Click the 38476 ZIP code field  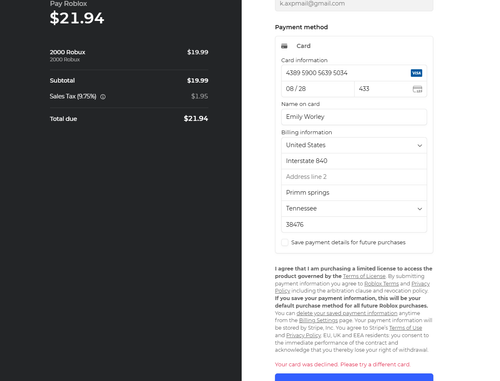[x=354, y=225]
